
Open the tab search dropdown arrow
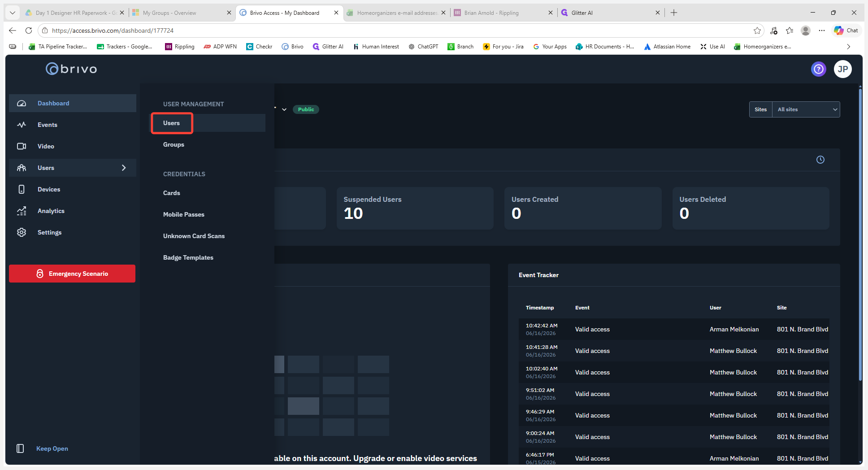[x=13, y=13]
